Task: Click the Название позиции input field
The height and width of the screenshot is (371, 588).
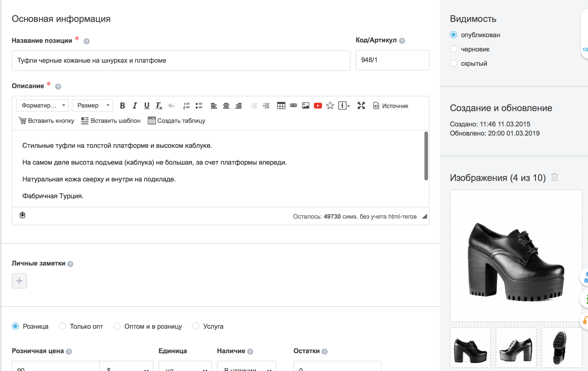Action: click(181, 61)
